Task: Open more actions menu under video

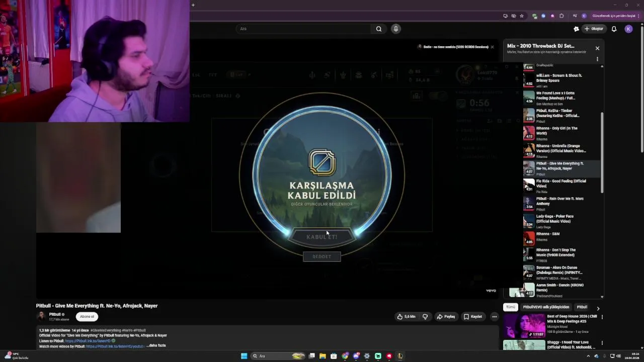Action: [x=495, y=317]
